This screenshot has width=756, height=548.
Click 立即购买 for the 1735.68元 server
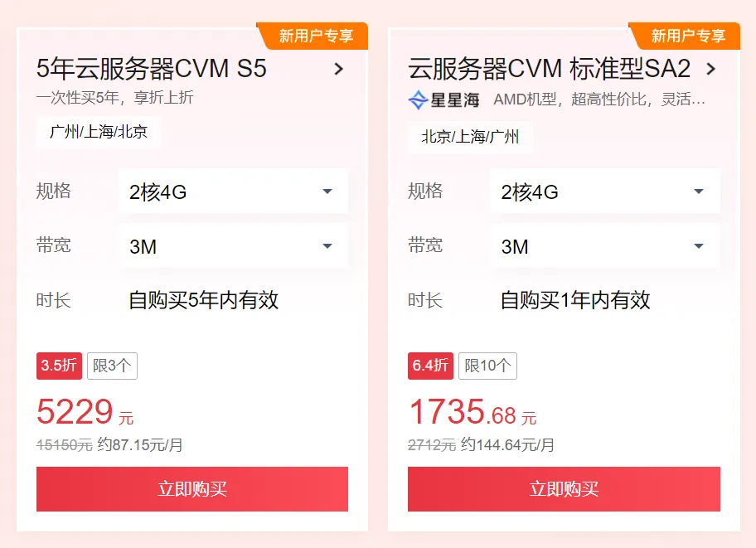click(x=565, y=488)
